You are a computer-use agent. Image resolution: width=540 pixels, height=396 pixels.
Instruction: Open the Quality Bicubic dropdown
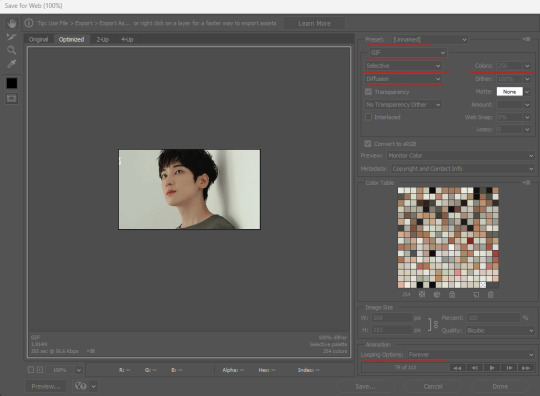coord(500,331)
